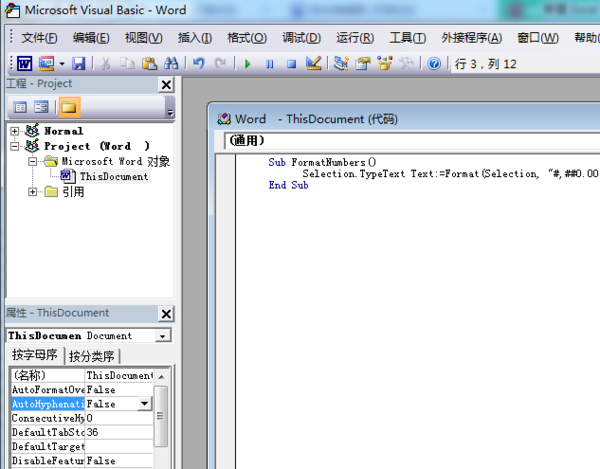Viewport: 600px width, 469px height.
Task: Click the (名称) property value field
Action: pyautogui.click(x=119, y=376)
